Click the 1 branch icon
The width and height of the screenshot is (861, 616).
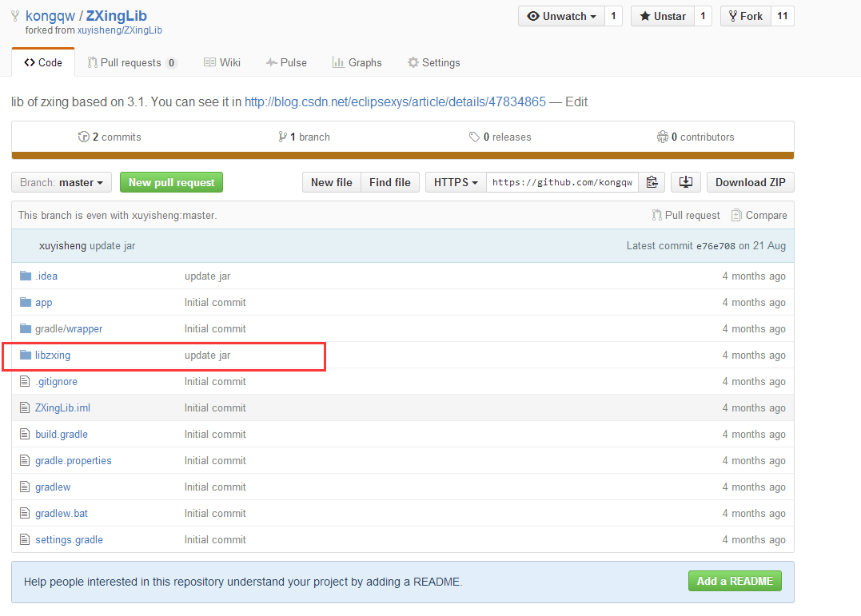[x=282, y=137]
